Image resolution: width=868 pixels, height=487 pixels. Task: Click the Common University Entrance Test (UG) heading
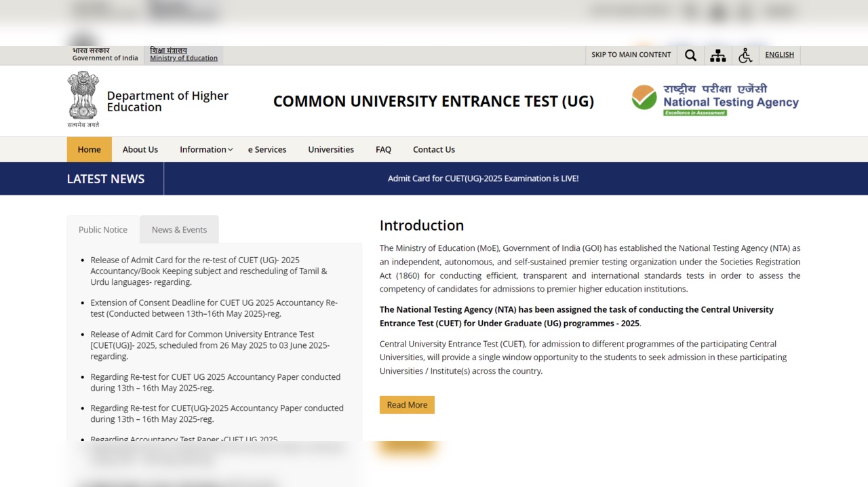click(x=433, y=102)
